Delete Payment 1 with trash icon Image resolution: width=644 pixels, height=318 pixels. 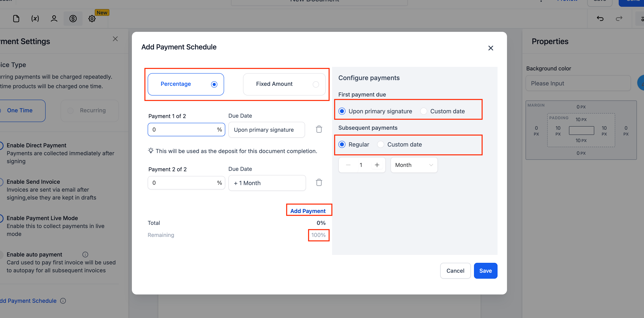coord(319,129)
